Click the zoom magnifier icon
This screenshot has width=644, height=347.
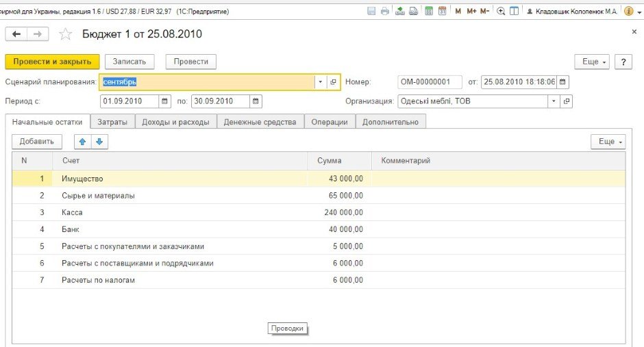tap(501, 12)
